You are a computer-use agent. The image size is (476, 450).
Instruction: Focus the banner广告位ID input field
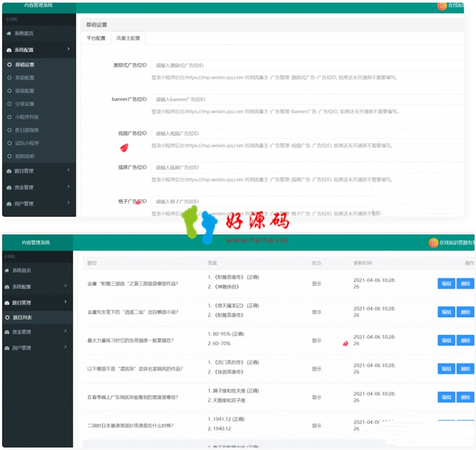pos(308,99)
